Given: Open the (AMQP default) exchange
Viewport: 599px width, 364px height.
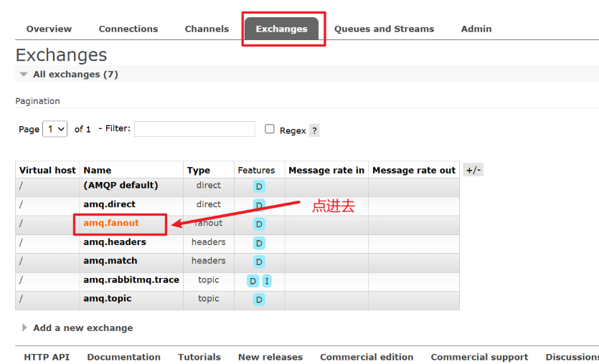Looking at the screenshot, I should (x=121, y=185).
